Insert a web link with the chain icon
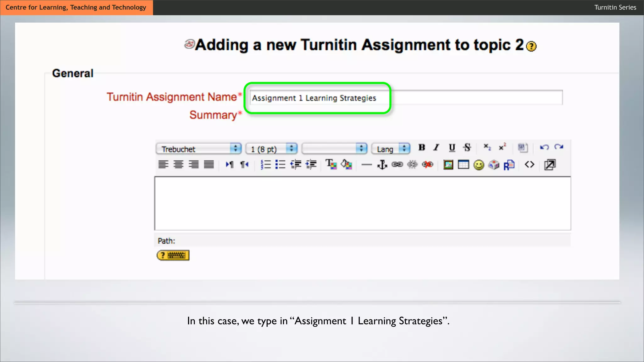This screenshot has width=644, height=362. tap(397, 165)
